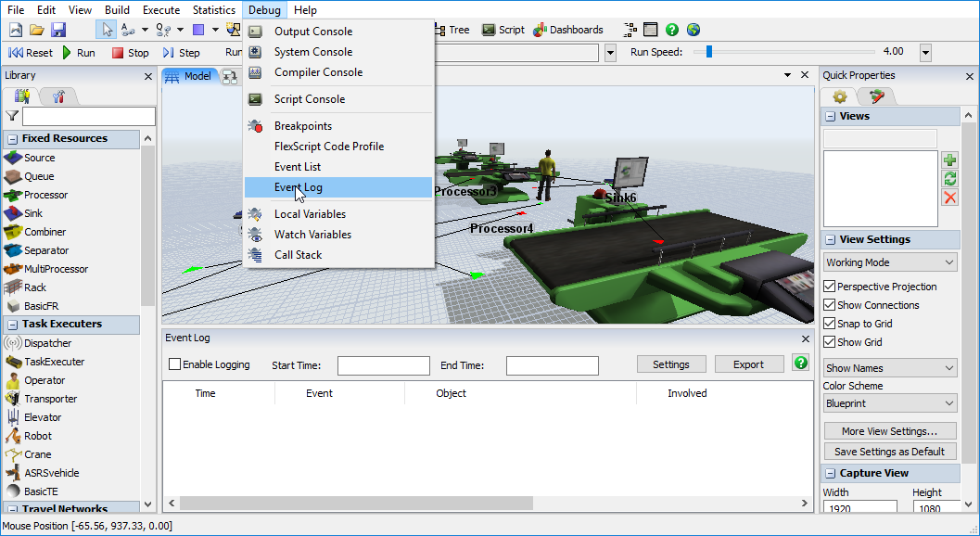Delete view with the red X icon
The width and height of the screenshot is (980, 536).
(x=949, y=198)
